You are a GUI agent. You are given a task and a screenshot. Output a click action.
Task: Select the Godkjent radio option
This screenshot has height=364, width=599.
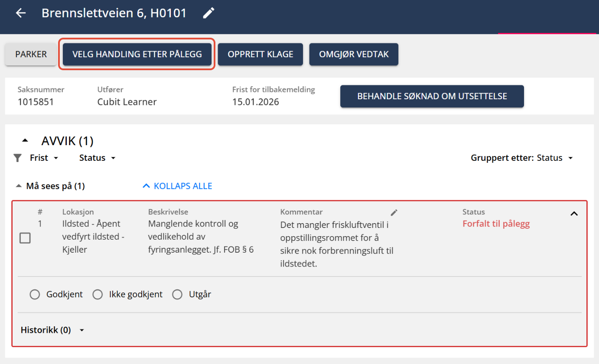pyautogui.click(x=35, y=295)
